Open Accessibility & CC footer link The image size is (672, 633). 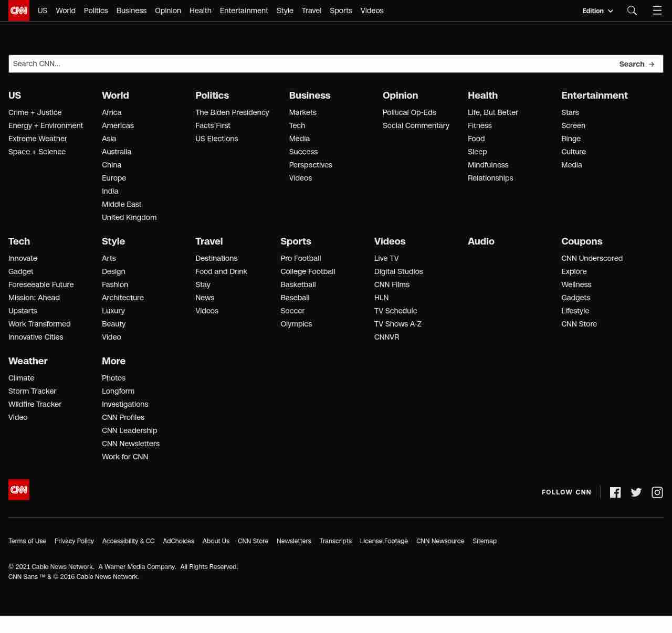128,541
